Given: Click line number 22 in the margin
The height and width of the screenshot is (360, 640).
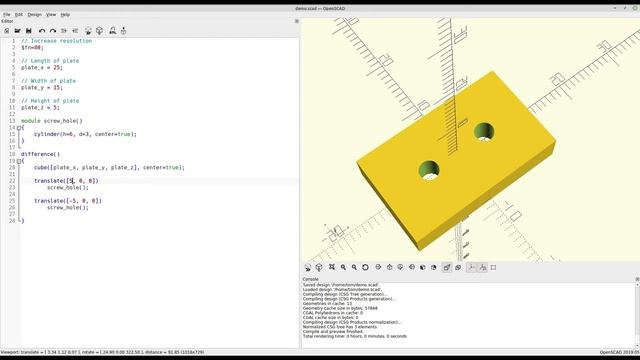Looking at the screenshot, I should click(12, 181).
